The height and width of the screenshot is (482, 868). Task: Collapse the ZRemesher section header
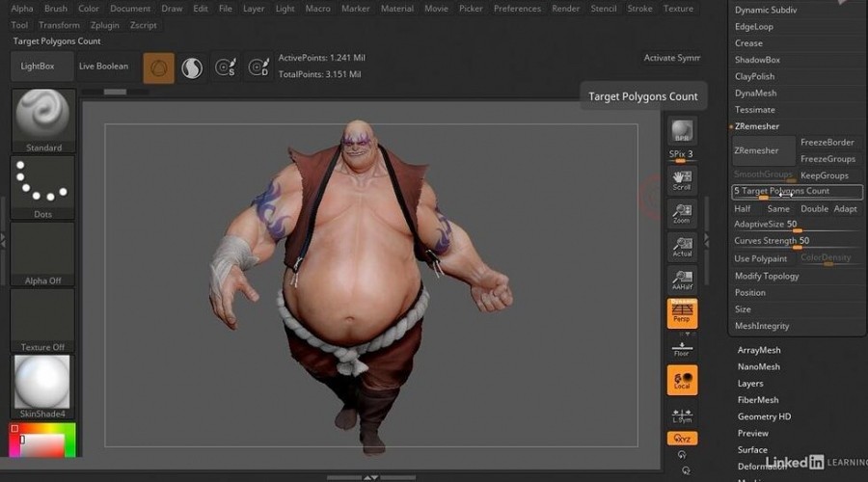[757, 126]
